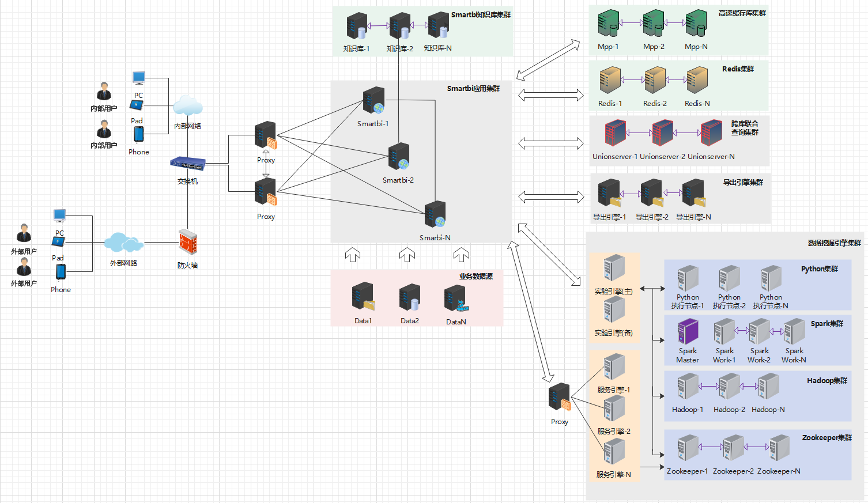
Task: Pick the DataN data source icon
Action: click(x=455, y=299)
